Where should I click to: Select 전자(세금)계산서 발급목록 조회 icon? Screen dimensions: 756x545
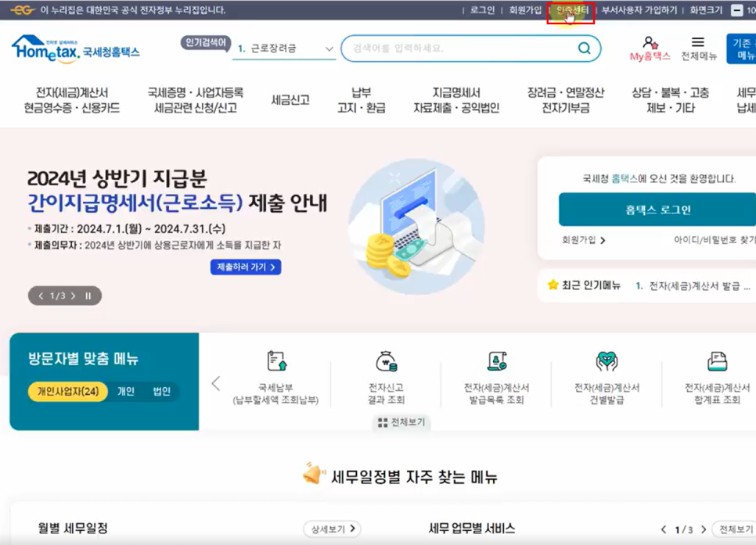point(496,361)
